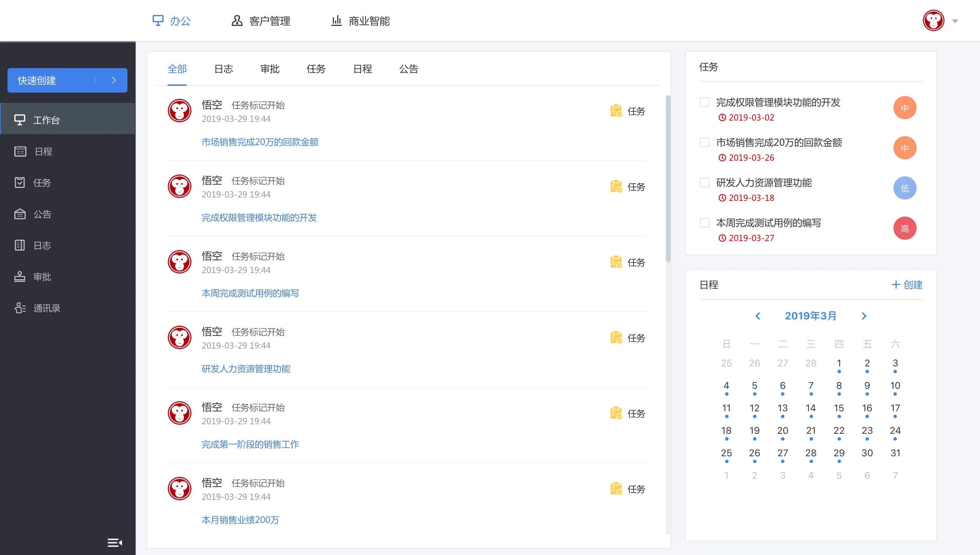The width and height of the screenshot is (980, 555).
Task: Toggle checkbox for 本周完成测试用例的编写
Action: (705, 223)
